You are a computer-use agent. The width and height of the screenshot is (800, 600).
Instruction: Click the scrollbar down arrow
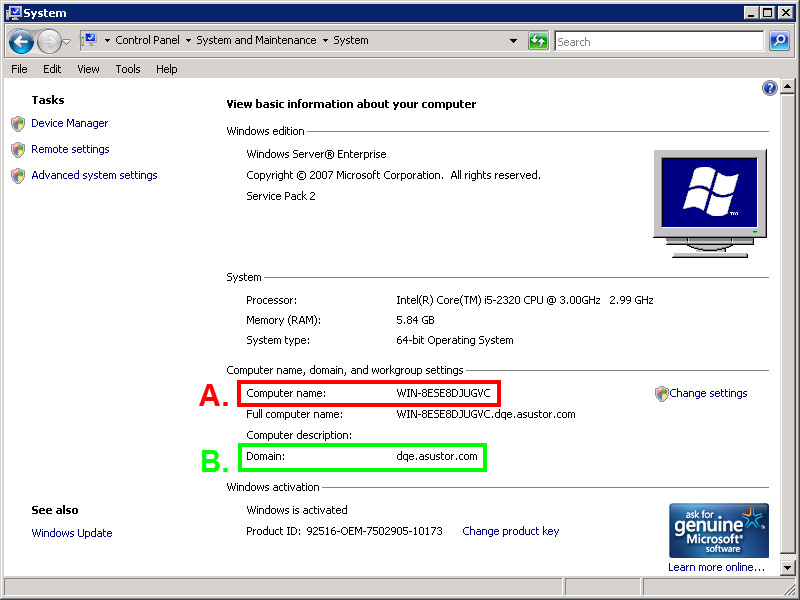pos(787,567)
